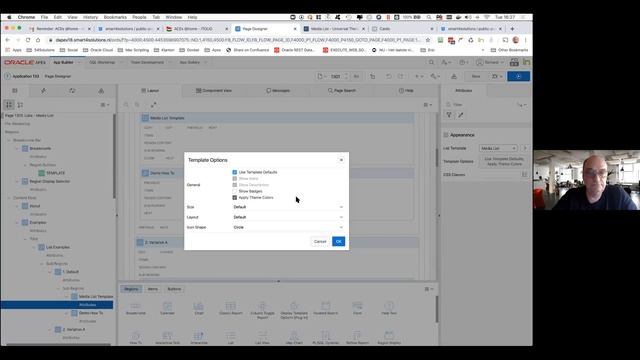Screen dimensions: 640x360
Task: Open the Bookmarks menu in macOS menu bar
Action: [115, 18]
